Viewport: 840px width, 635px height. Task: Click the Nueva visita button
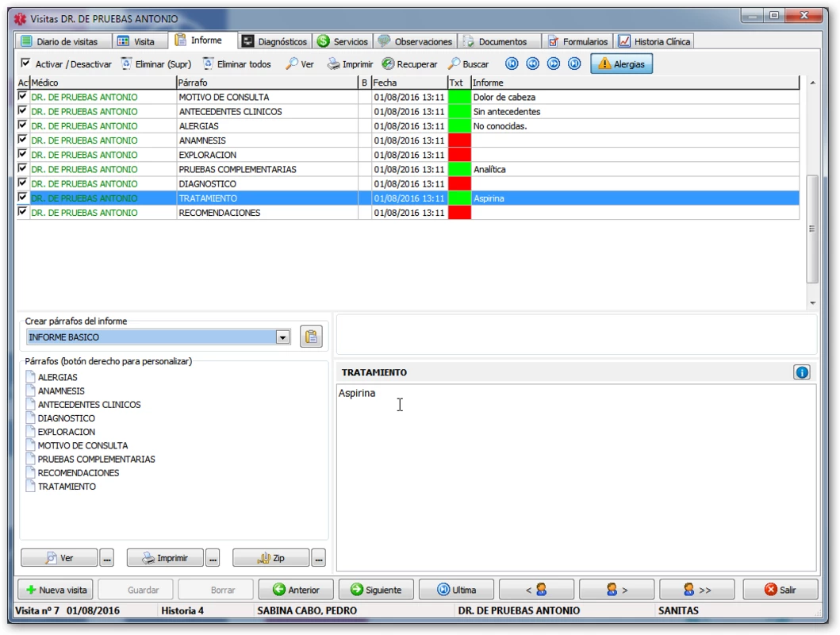pyautogui.click(x=56, y=590)
